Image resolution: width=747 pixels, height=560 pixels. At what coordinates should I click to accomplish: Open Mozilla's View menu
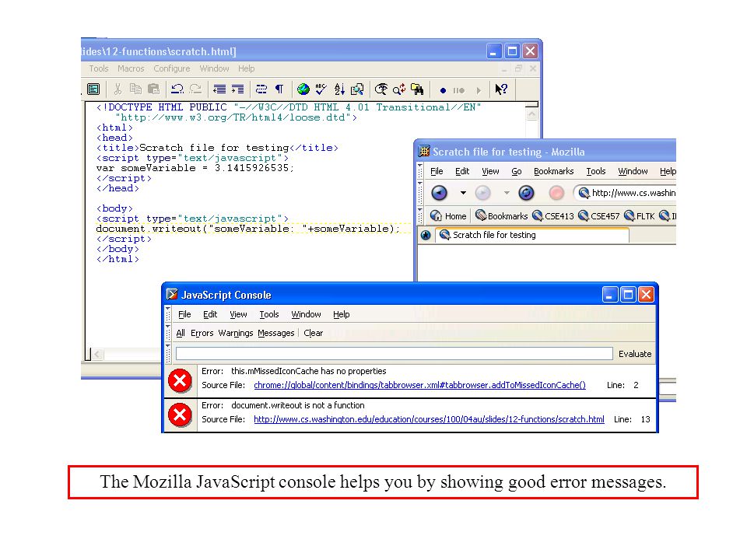490,171
